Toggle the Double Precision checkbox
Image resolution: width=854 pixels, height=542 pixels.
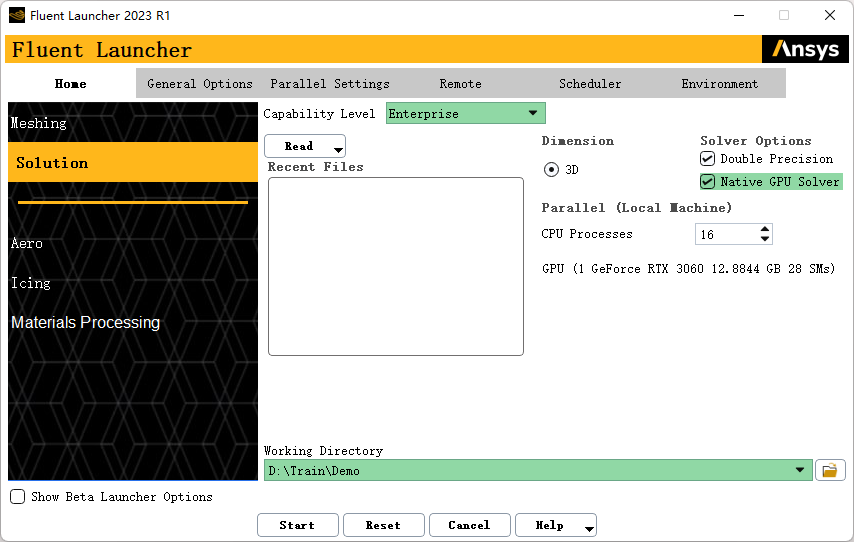708,159
